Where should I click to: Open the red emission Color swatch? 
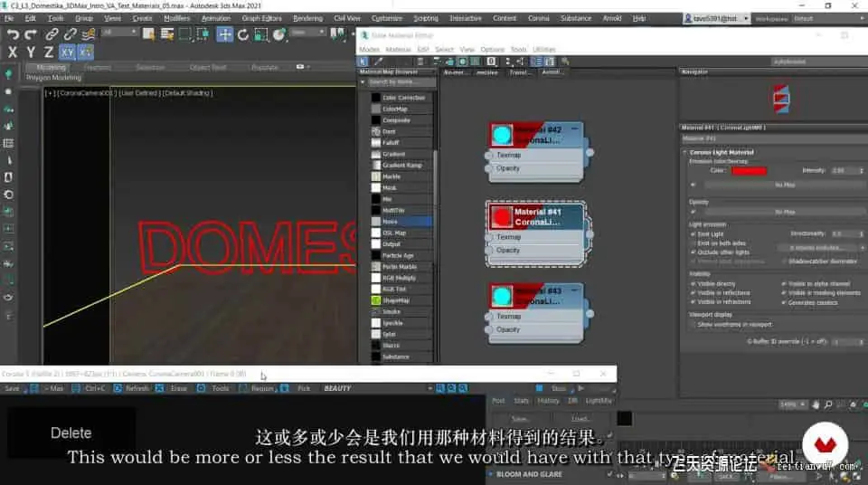point(749,171)
